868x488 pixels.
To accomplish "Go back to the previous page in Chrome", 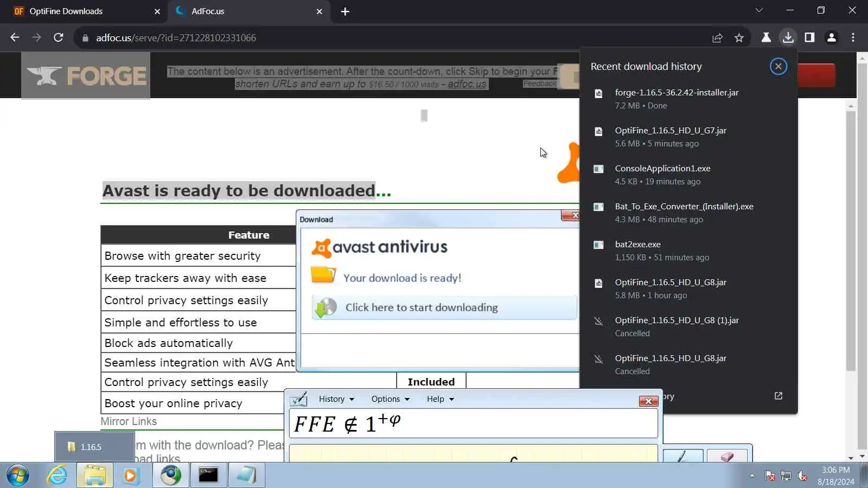I will click(15, 37).
